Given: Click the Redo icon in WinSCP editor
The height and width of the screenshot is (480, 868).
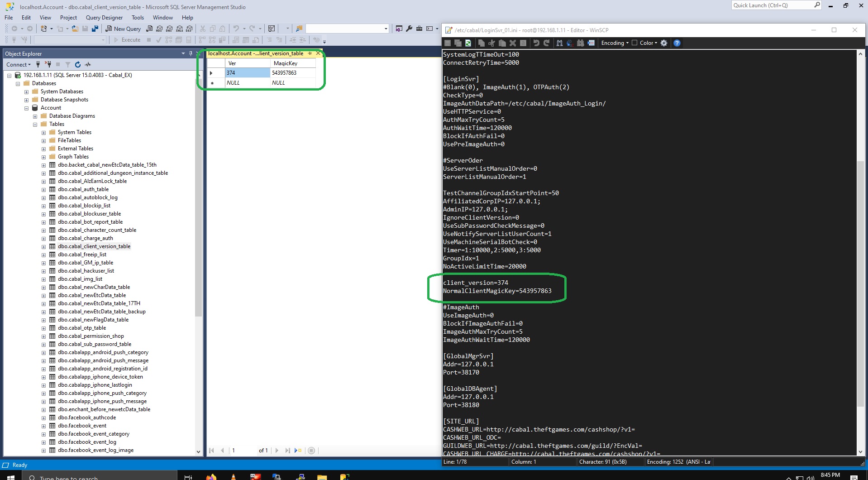Looking at the screenshot, I should (x=546, y=43).
